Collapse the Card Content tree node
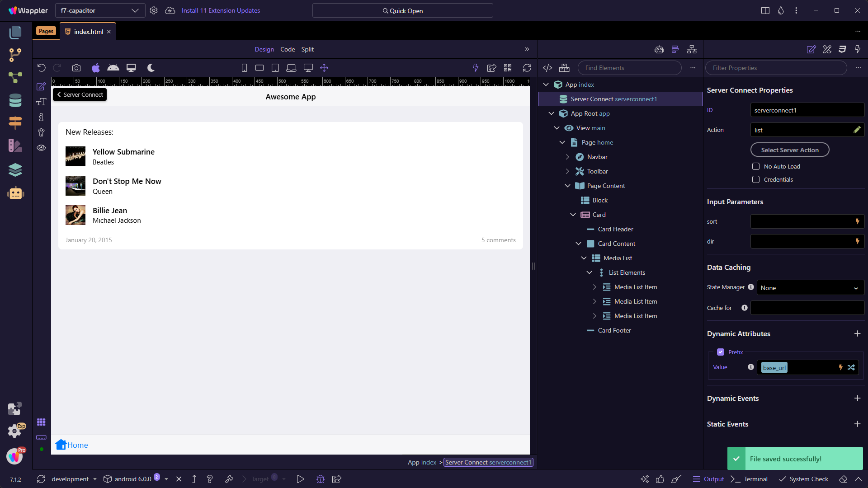 click(578, 244)
